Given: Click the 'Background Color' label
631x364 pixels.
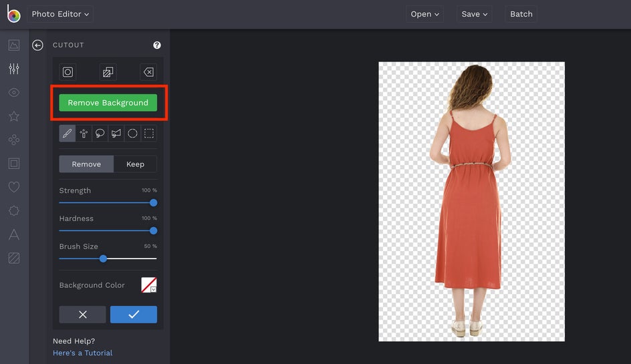Looking at the screenshot, I should click(92, 285).
